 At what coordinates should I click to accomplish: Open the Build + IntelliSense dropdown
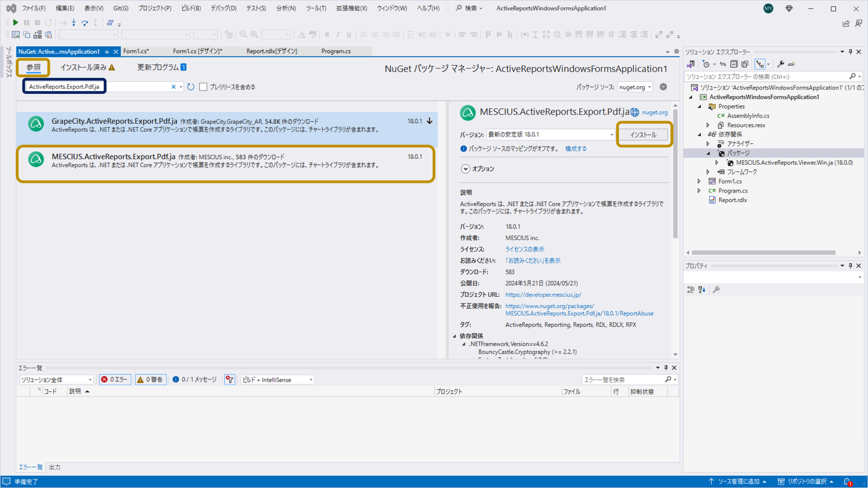[278, 380]
